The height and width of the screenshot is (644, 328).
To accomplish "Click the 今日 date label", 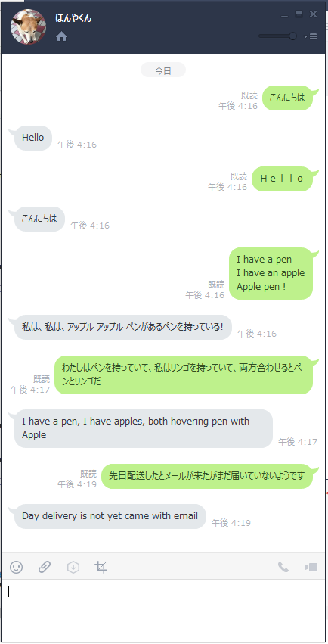I will click(x=163, y=70).
